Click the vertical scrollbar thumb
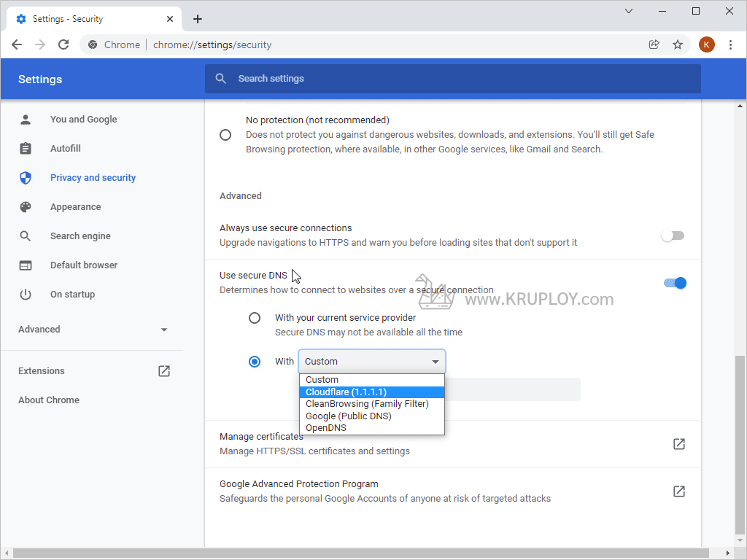The width and height of the screenshot is (747, 560). point(740,444)
